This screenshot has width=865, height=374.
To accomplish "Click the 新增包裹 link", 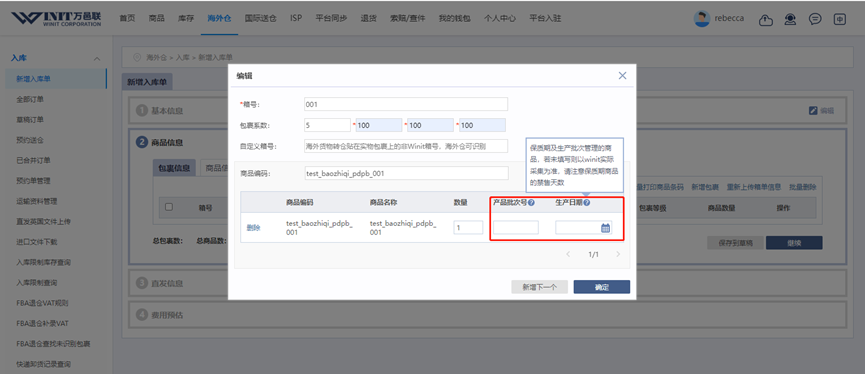I will pyautogui.click(x=705, y=187).
